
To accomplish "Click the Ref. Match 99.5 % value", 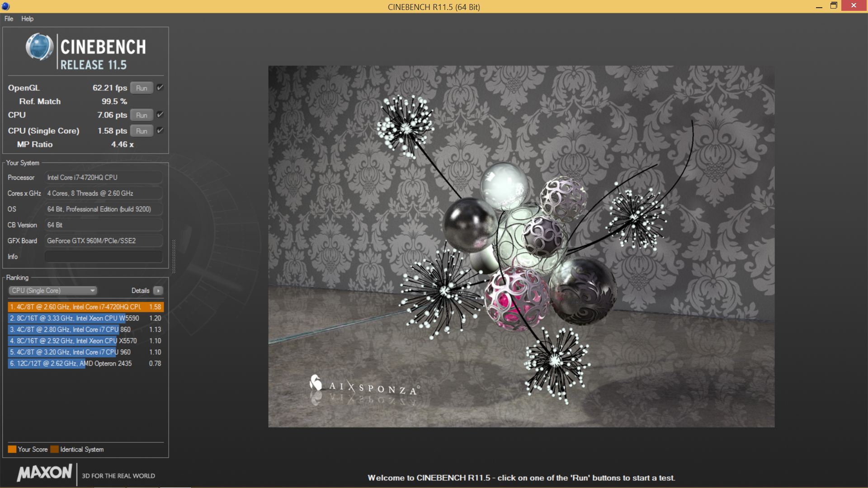I will pyautogui.click(x=114, y=101).
